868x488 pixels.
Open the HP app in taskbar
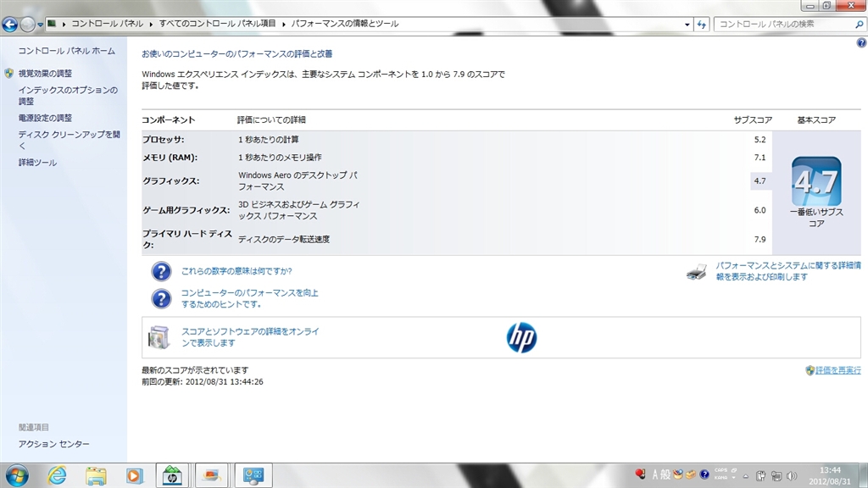coord(172,476)
